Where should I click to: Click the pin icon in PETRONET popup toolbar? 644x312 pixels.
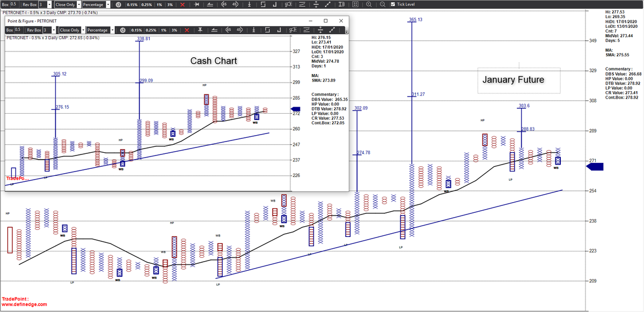click(200, 30)
